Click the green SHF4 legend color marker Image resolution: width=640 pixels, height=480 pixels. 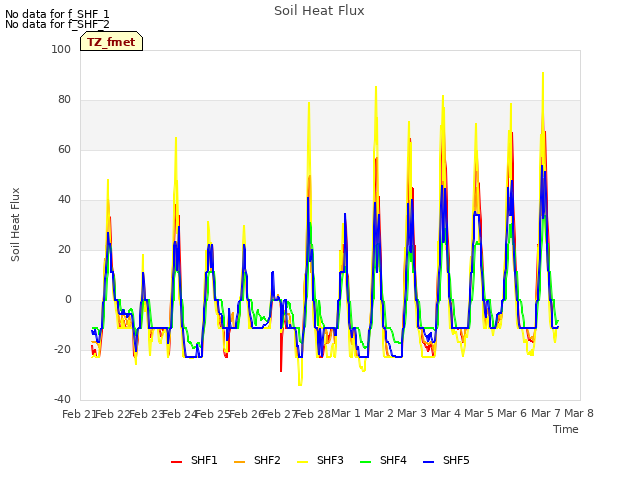(x=365, y=462)
